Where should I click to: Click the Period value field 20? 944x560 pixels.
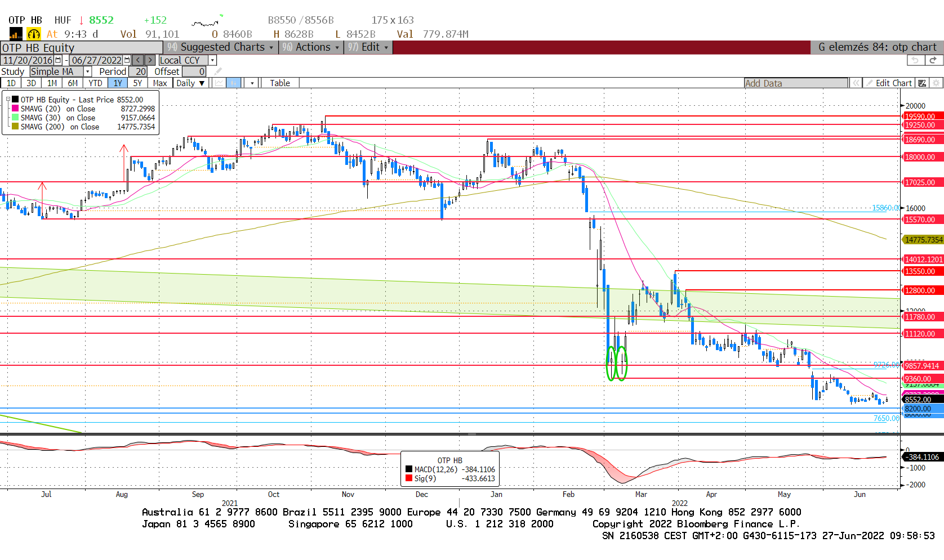pos(138,71)
